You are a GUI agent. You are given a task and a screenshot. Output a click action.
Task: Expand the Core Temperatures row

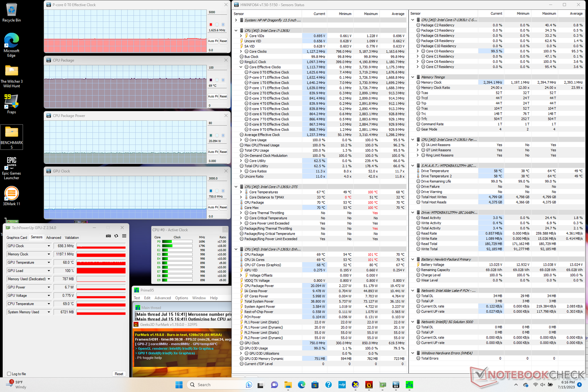pos(241,192)
